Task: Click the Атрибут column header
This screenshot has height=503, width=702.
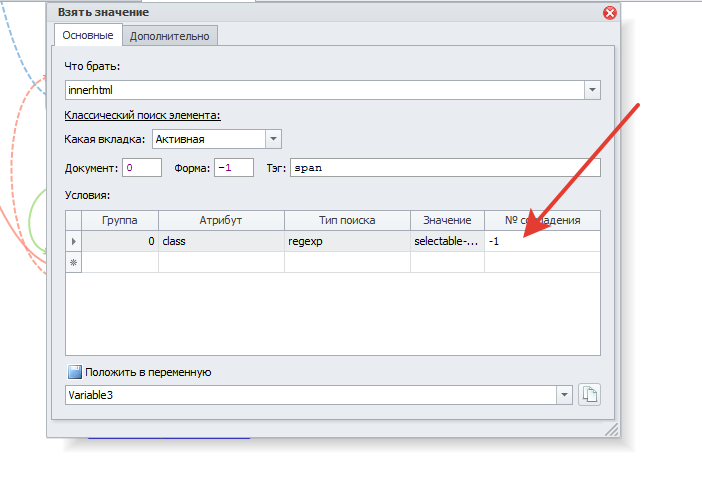Action: click(221, 220)
